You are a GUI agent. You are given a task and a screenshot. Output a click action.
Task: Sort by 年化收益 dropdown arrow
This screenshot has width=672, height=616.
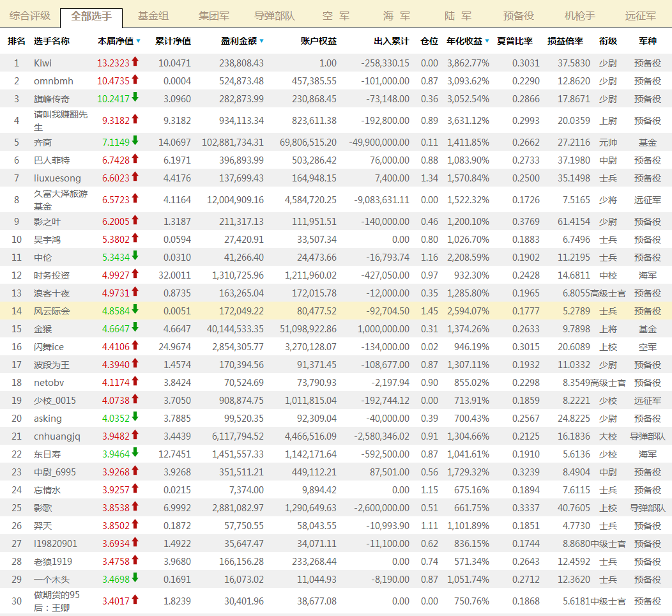pos(487,42)
